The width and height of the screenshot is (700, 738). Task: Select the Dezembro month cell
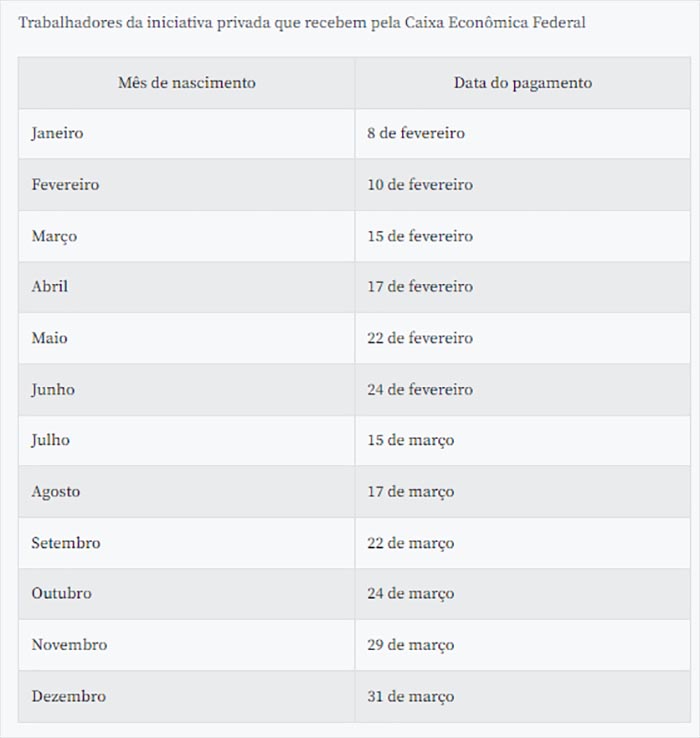(x=186, y=697)
